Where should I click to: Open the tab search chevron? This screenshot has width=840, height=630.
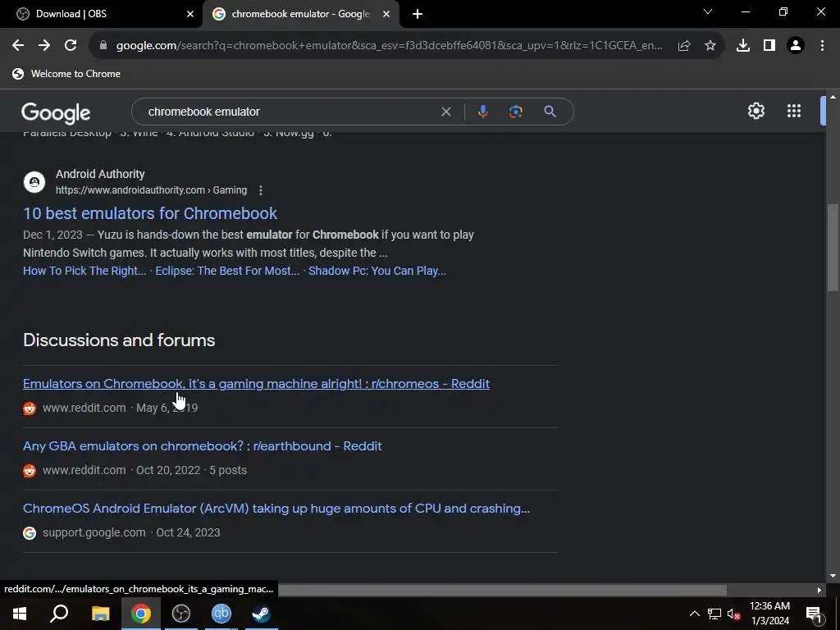point(708,11)
